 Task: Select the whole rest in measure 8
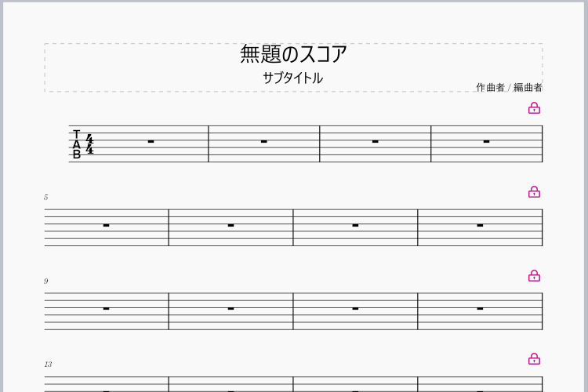[x=480, y=225]
